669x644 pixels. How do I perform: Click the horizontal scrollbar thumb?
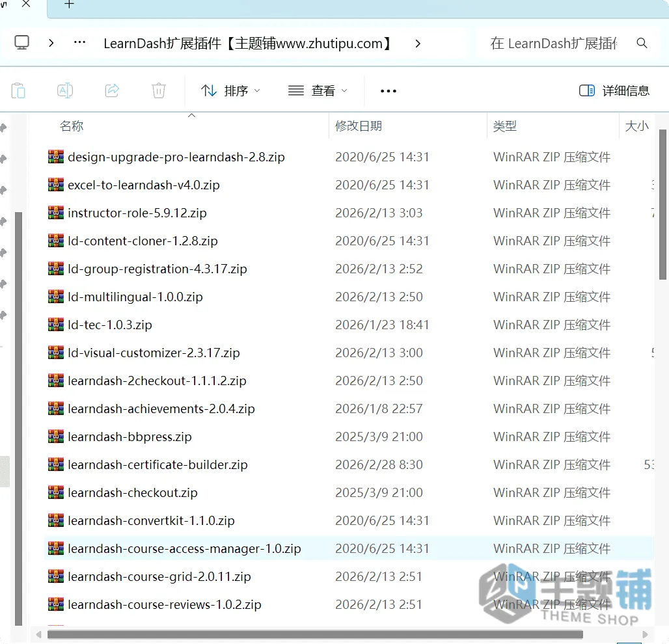coord(315,634)
